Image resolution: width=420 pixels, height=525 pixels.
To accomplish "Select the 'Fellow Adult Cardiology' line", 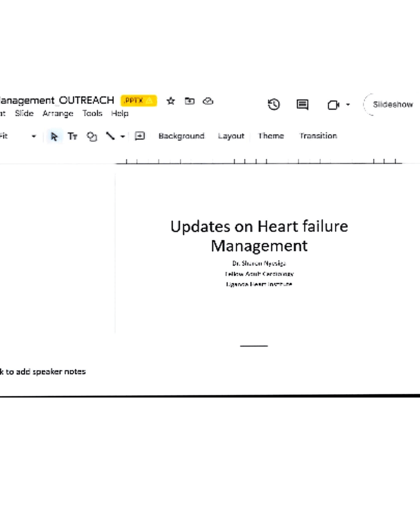I will [259, 274].
